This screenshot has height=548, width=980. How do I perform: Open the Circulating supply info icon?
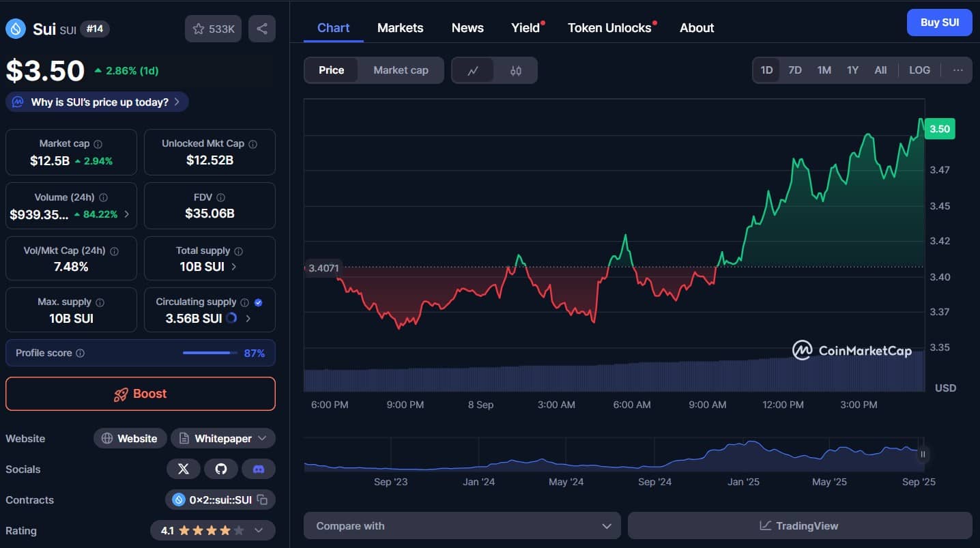[x=244, y=302]
